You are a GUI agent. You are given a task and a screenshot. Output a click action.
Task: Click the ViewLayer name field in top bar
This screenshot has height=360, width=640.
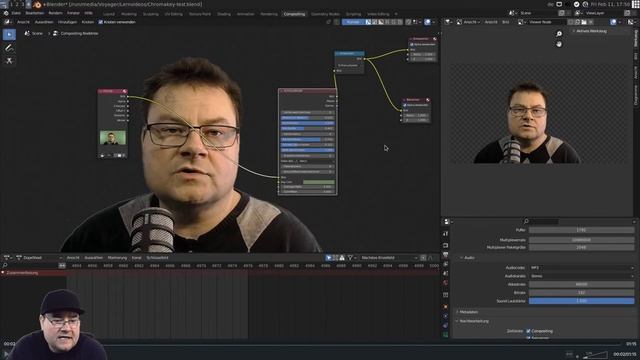(603, 13)
